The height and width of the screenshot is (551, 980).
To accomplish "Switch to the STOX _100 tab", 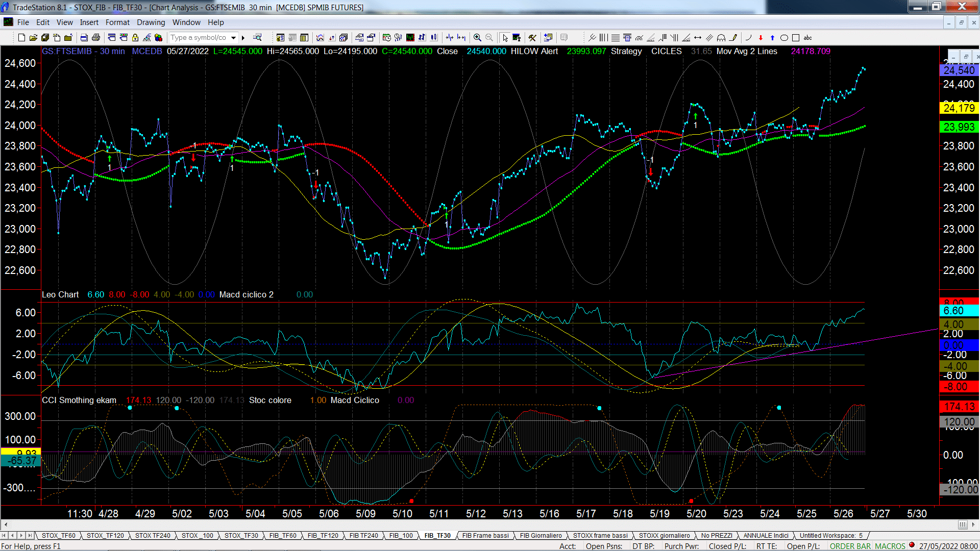I will point(198,535).
